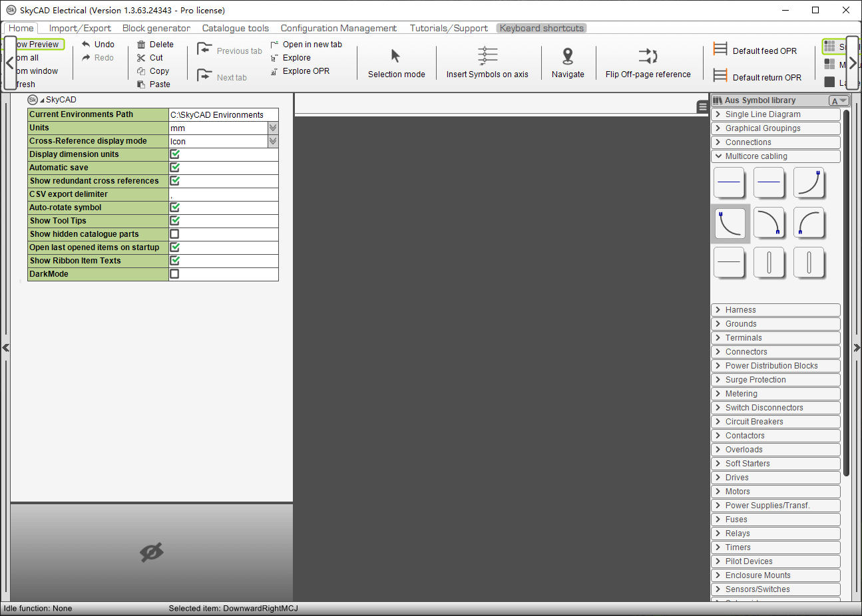Select the vertical multicore cable symbol

[x=769, y=262]
